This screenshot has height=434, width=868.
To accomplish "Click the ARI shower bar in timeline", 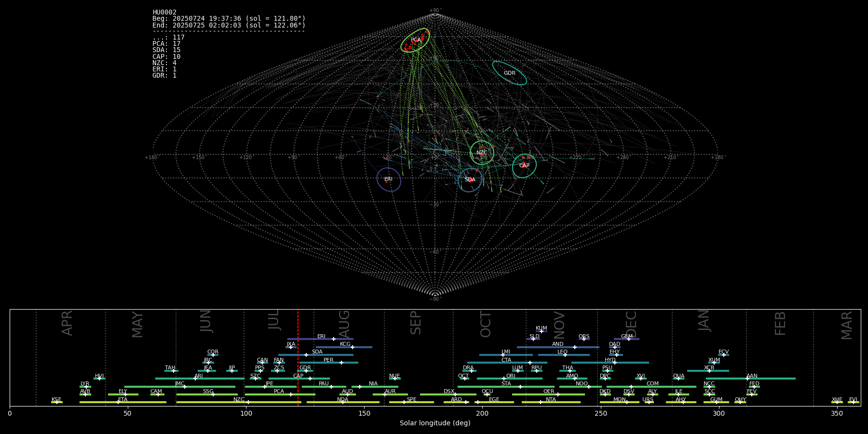I will (x=200, y=379).
